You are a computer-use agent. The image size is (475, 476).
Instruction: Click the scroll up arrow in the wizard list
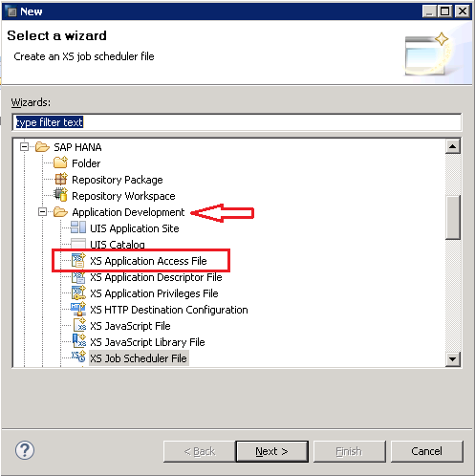coord(452,146)
